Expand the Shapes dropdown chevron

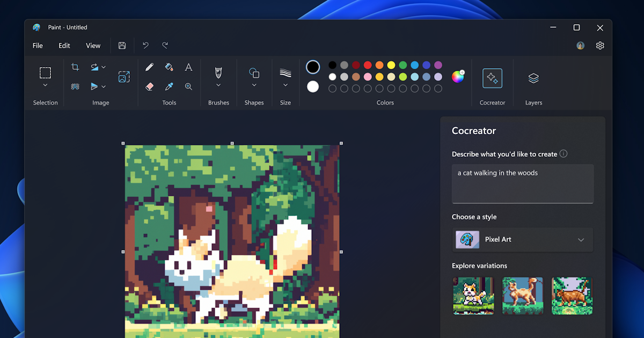point(254,85)
